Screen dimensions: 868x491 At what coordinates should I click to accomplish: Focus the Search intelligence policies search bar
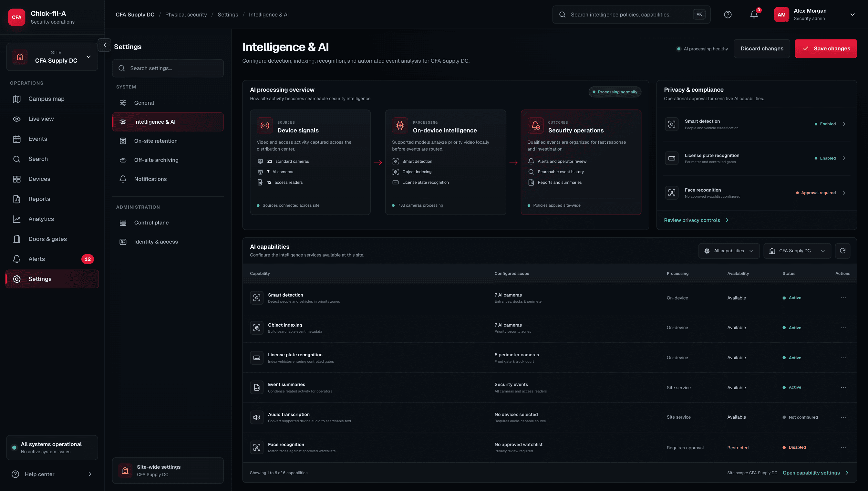click(631, 15)
